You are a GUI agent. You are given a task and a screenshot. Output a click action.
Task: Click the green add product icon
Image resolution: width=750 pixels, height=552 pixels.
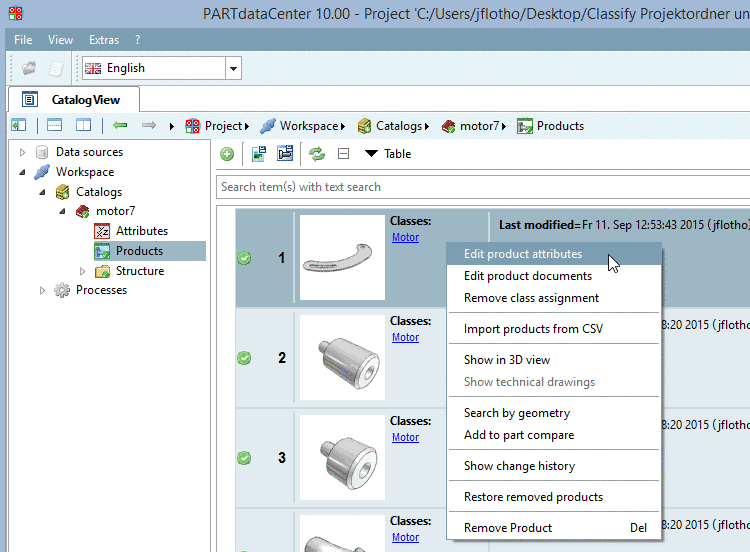click(227, 154)
